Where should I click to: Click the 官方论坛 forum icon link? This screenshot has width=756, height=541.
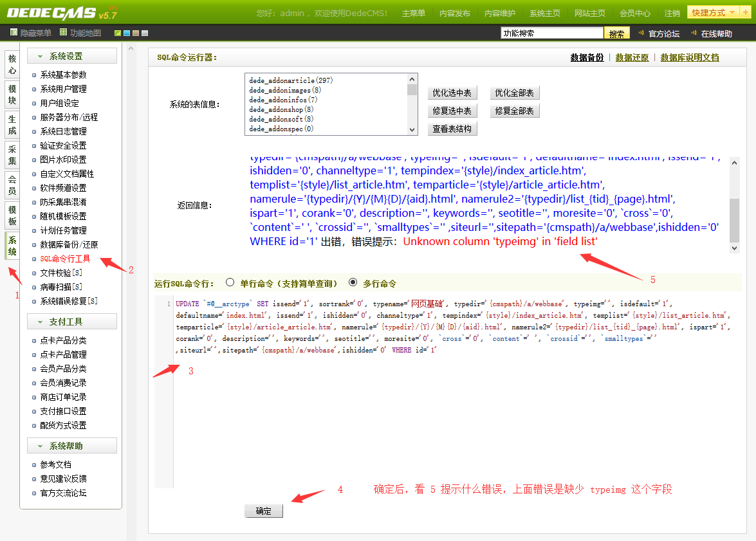pos(641,33)
